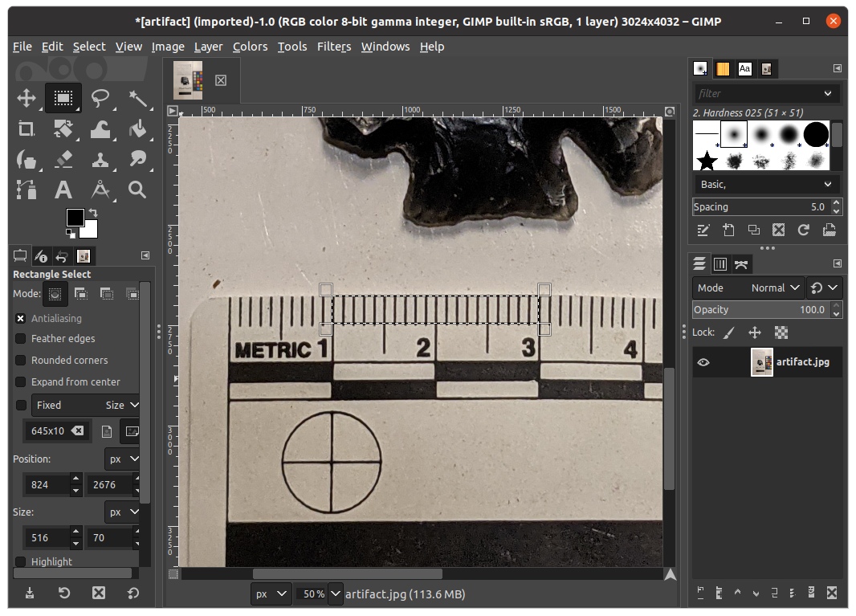Toggle the Highlight checkbox
Screen dimensions: 856x616
point(21,561)
